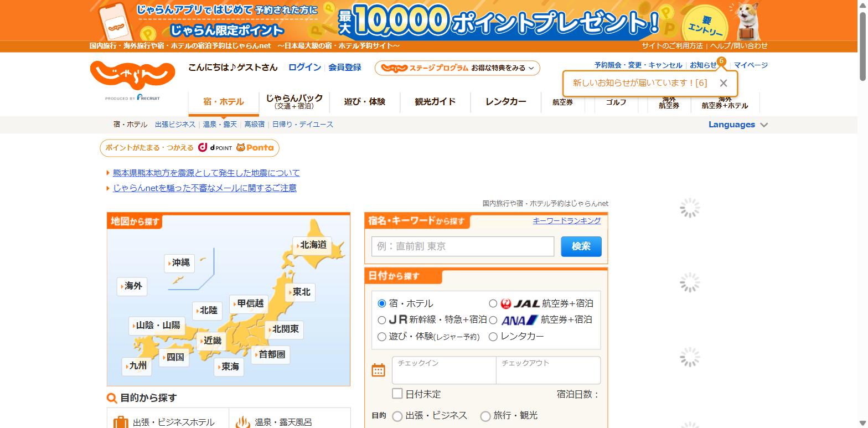Click 予約照会・変更・キャンセル link

(638, 65)
